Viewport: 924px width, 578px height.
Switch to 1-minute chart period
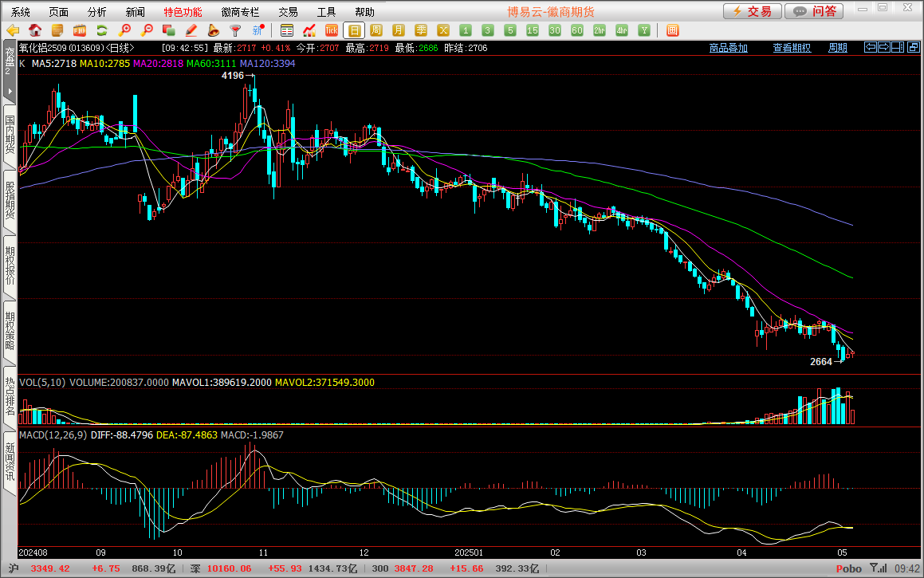[466, 30]
